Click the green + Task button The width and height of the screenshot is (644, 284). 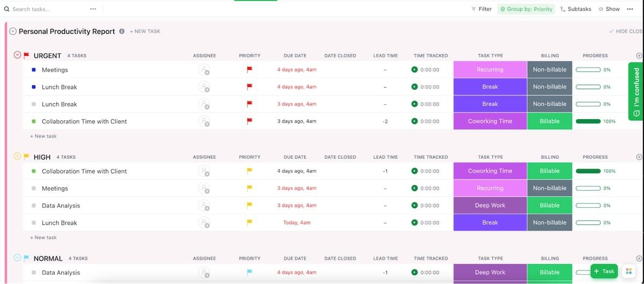(x=604, y=271)
